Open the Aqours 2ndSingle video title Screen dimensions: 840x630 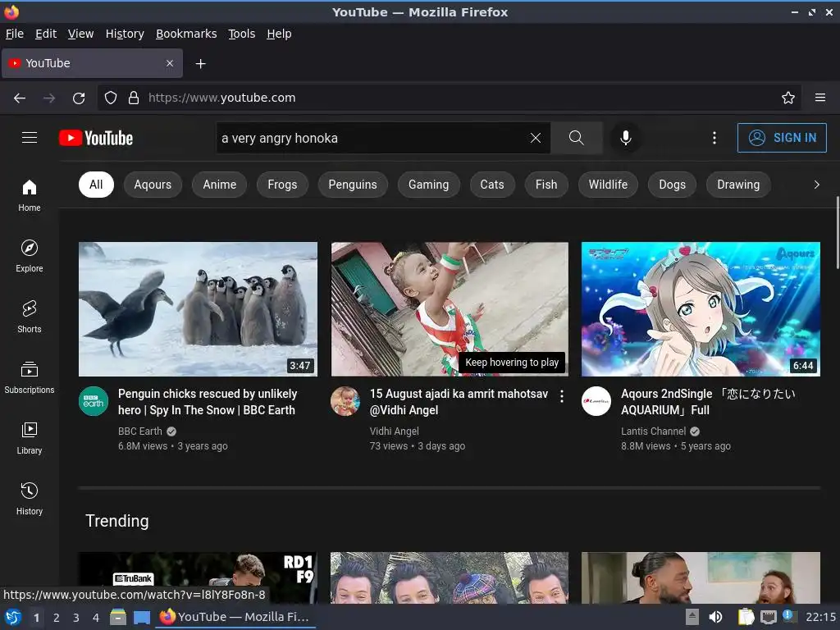click(x=708, y=402)
